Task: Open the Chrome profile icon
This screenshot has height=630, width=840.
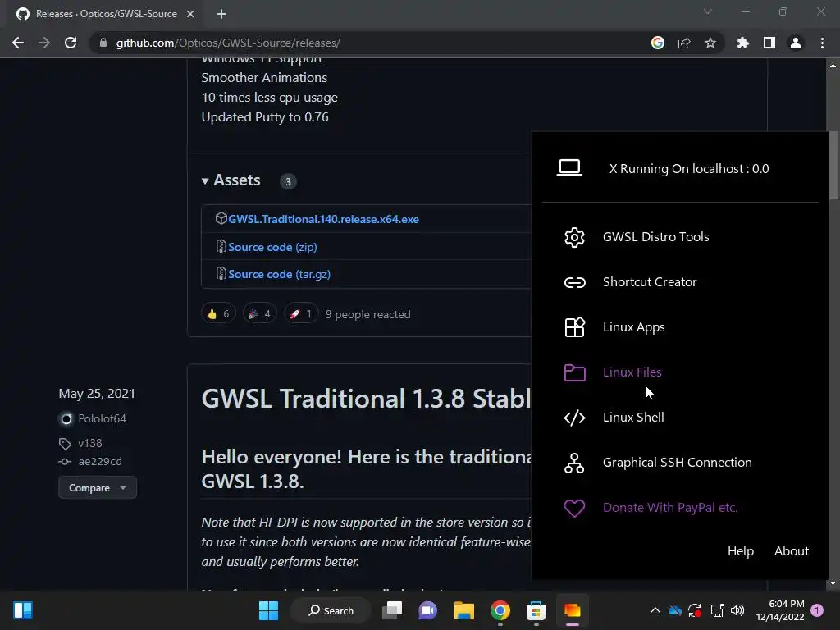Action: (x=796, y=43)
